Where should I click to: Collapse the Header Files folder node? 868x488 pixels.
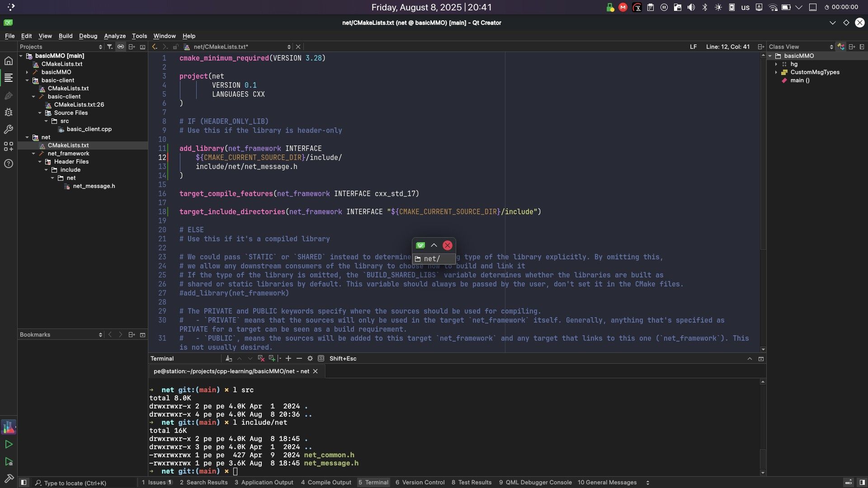tap(40, 162)
